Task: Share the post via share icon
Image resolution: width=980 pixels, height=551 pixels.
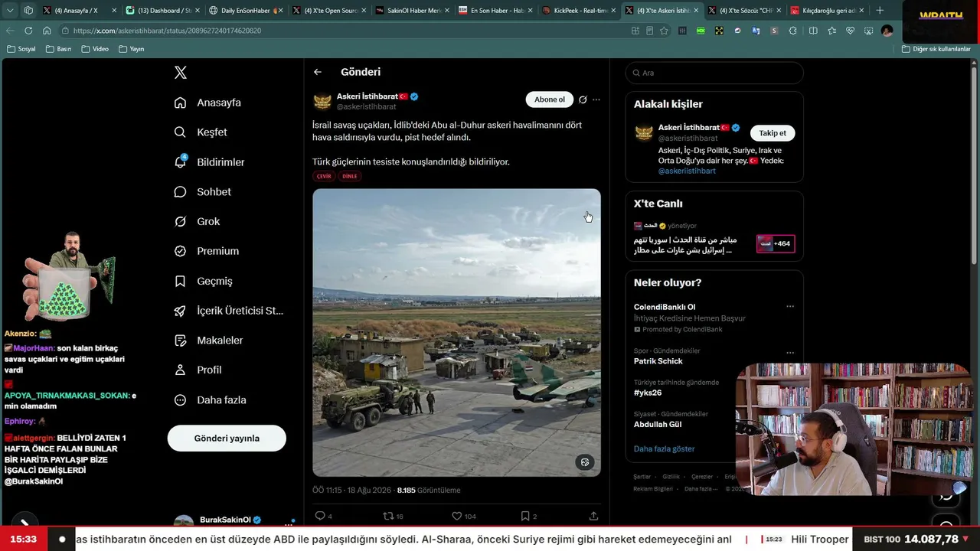Action: [593, 516]
